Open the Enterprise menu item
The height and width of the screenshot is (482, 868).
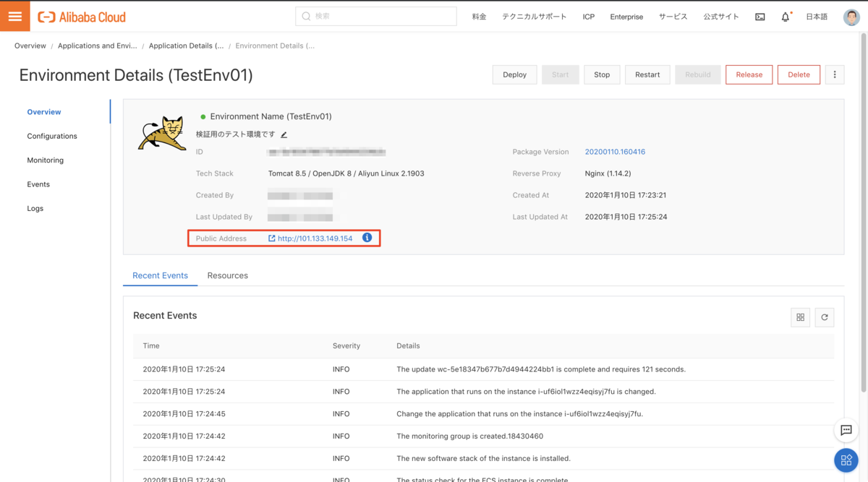point(626,17)
